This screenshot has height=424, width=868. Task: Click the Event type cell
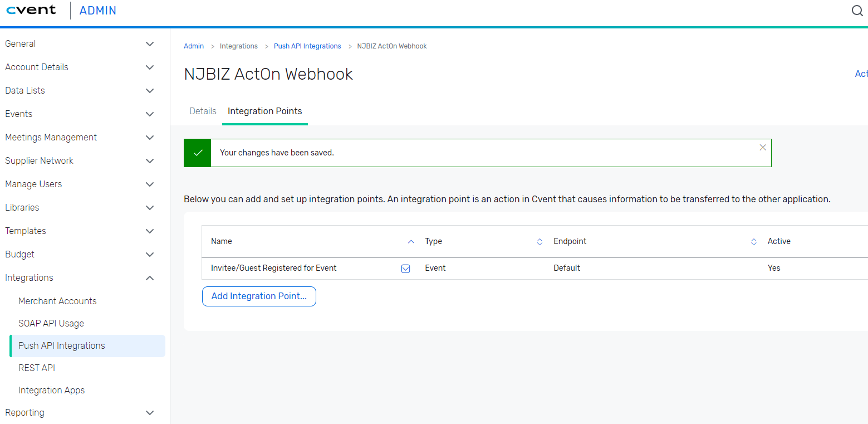[x=435, y=268]
